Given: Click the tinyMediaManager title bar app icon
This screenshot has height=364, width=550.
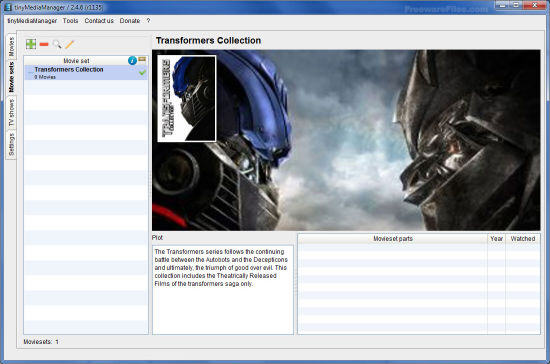Looking at the screenshot, I should tap(8, 7).
